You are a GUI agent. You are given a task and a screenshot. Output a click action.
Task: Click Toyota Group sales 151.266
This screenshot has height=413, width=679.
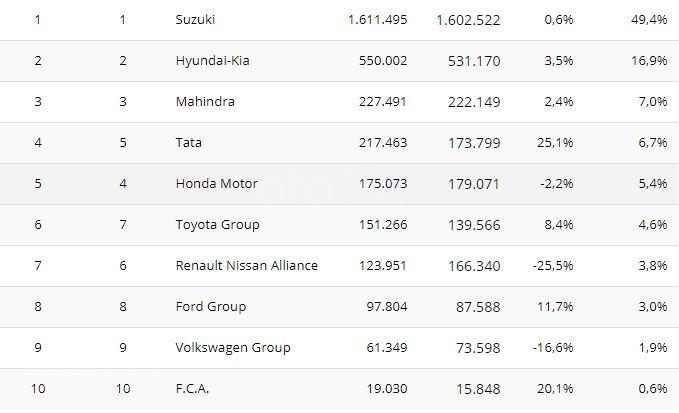point(383,225)
